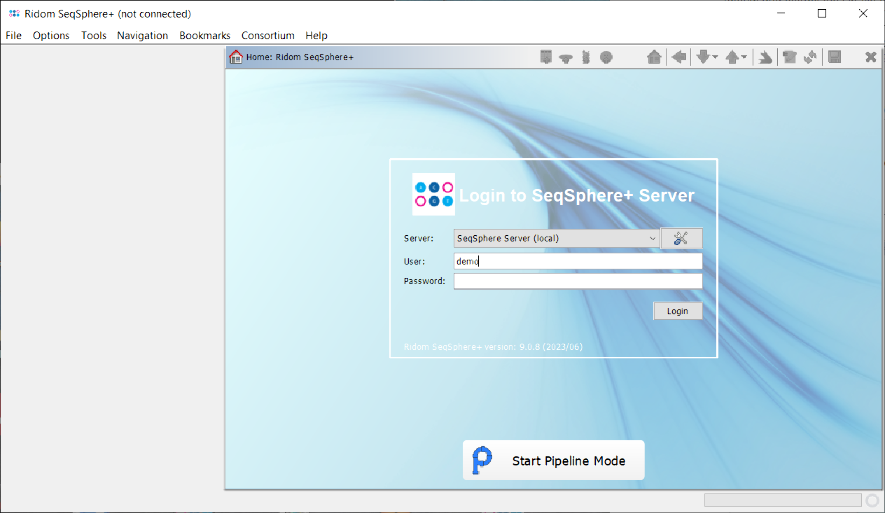
Task: Open the server settings tools icon
Action: click(x=681, y=238)
